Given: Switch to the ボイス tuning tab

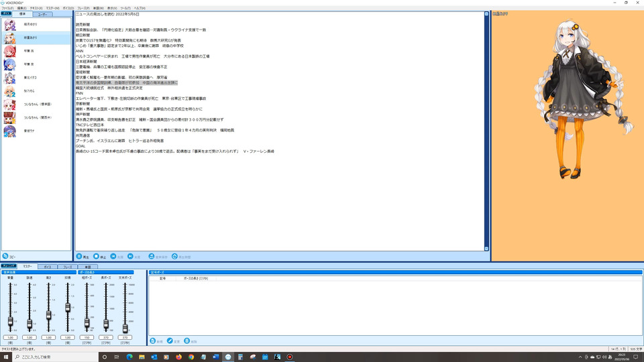Looking at the screenshot, I should pos(48,267).
